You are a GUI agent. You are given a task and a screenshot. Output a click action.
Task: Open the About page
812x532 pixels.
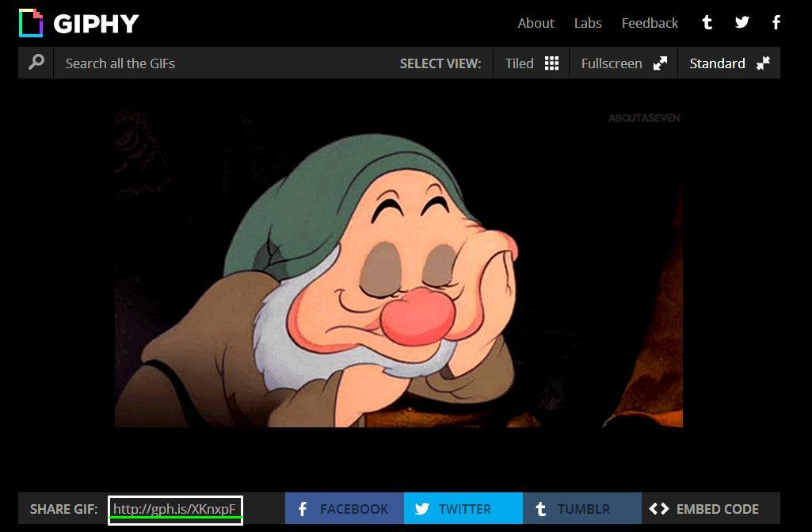tap(536, 23)
